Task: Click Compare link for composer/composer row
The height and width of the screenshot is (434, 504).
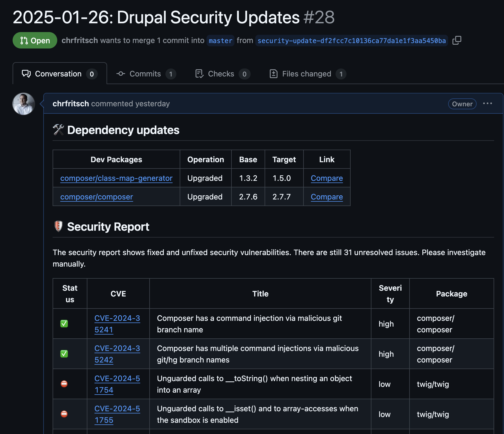Action: (x=327, y=197)
